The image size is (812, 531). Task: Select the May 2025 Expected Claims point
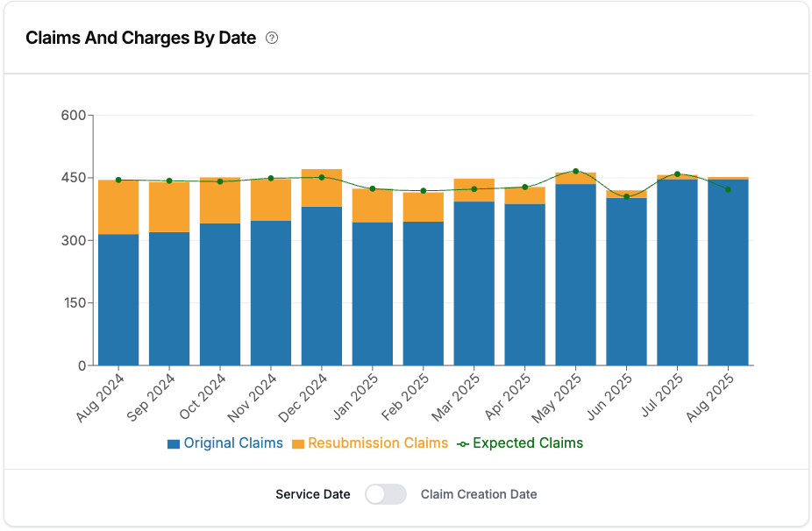pos(575,172)
